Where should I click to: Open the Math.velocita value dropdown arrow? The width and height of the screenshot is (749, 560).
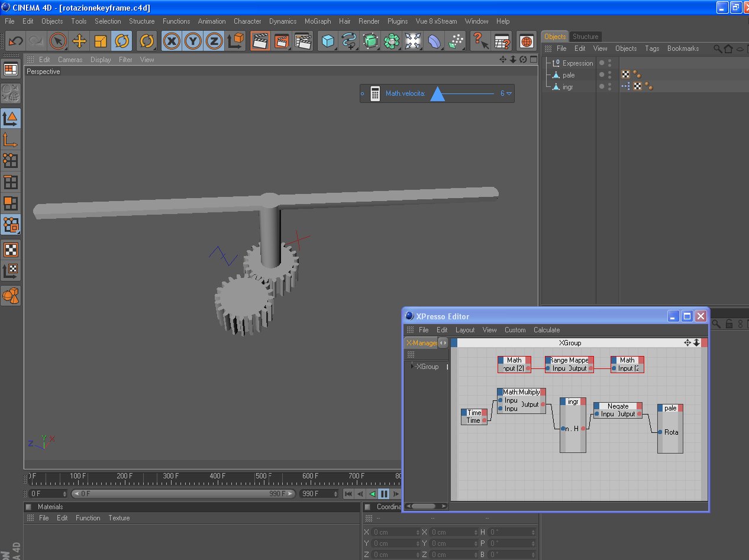(x=509, y=93)
